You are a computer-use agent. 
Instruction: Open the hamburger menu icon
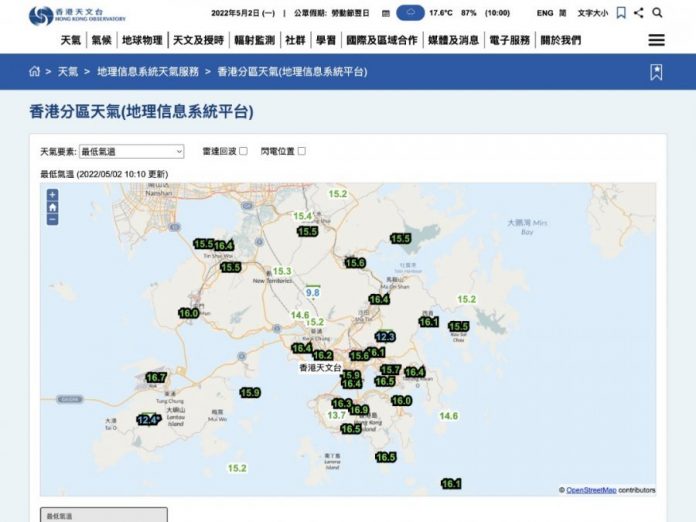coord(656,40)
